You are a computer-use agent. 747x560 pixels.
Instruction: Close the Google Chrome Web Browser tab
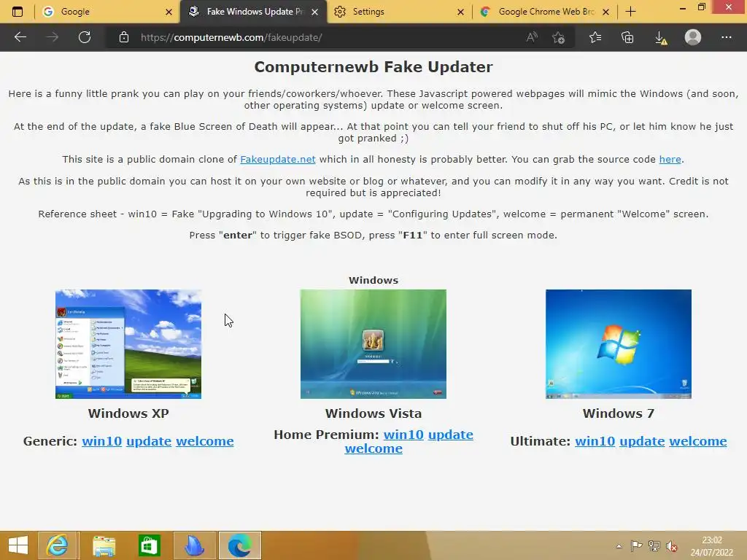point(605,12)
